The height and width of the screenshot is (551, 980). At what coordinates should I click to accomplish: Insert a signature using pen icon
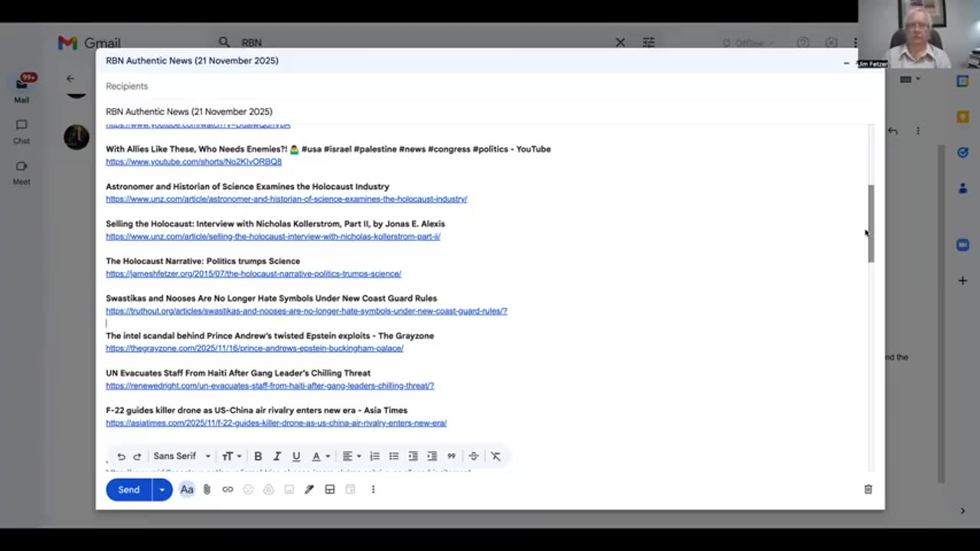click(x=309, y=489)
